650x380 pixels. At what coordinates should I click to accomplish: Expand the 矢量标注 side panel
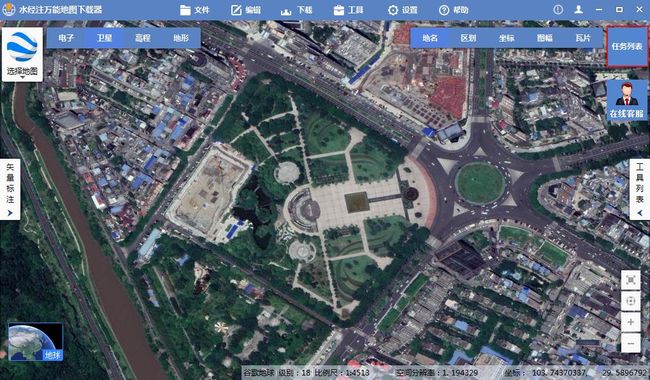(x=10, y=189)
